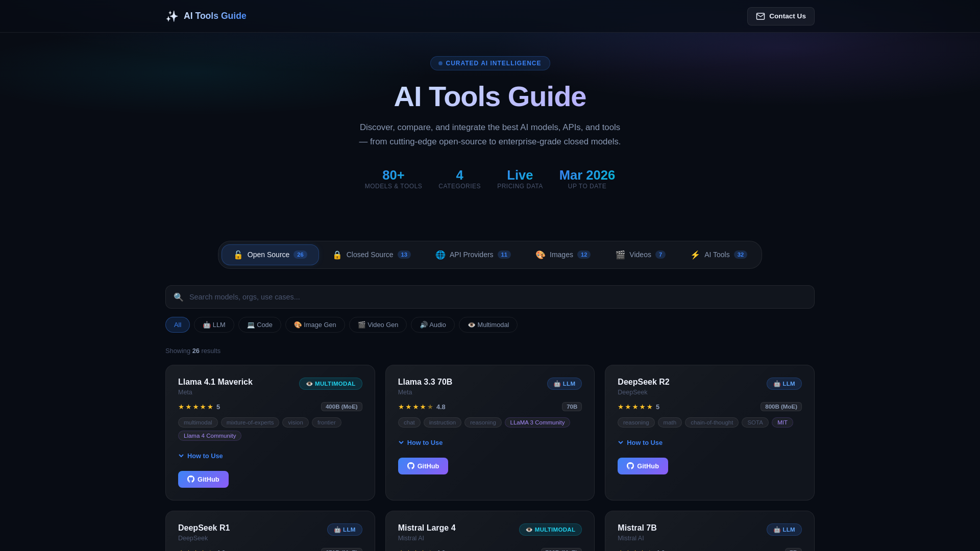Click the LLM badge on Llama 3.3 70B
Screen dimensions: 980x551
click(x=565, y=384)
